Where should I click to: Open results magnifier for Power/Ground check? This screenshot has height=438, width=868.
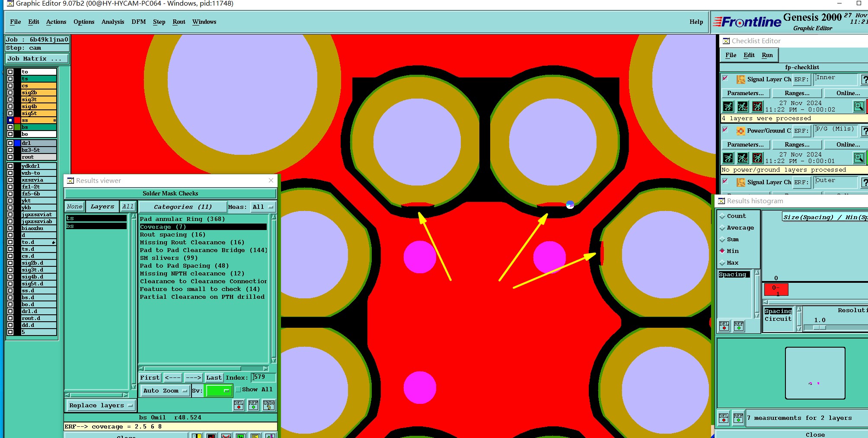tap(859, 158)
